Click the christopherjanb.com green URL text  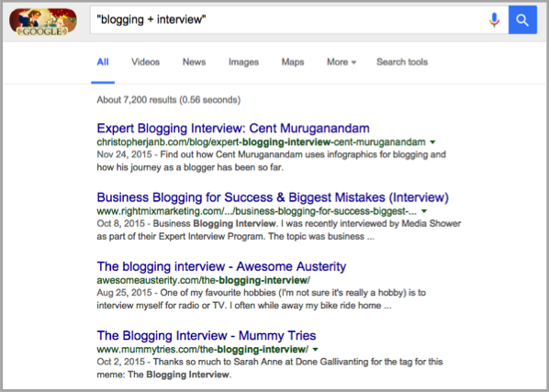(262, 142)
